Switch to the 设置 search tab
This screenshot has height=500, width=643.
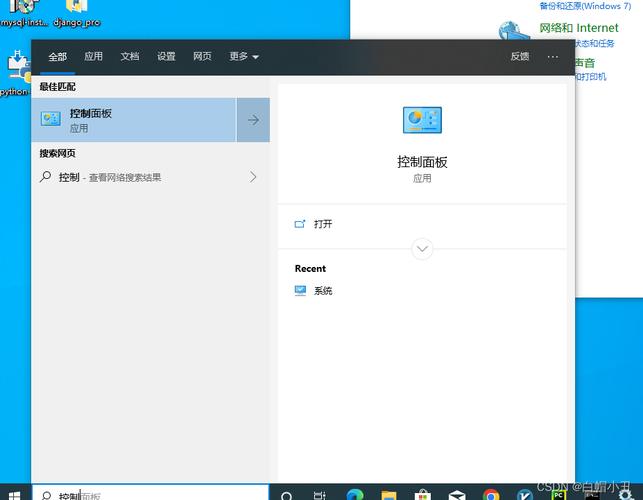(x=166, y=57)
